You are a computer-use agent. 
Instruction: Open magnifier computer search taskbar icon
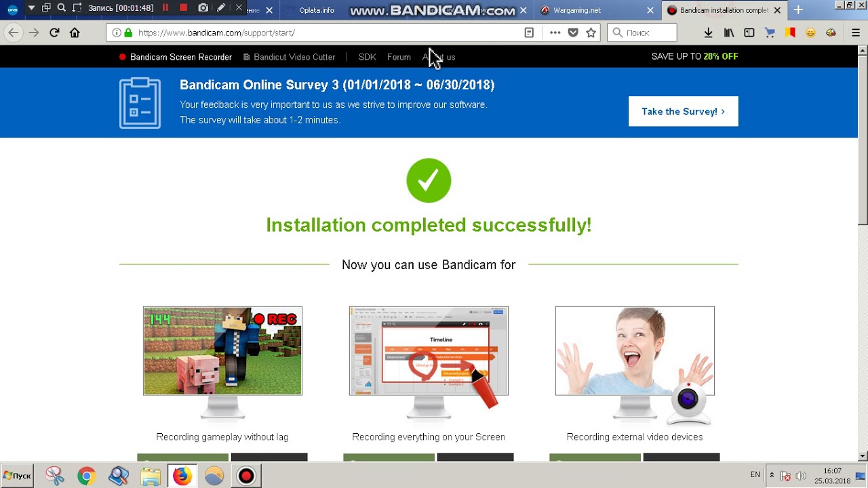click(x=119, y=476)
